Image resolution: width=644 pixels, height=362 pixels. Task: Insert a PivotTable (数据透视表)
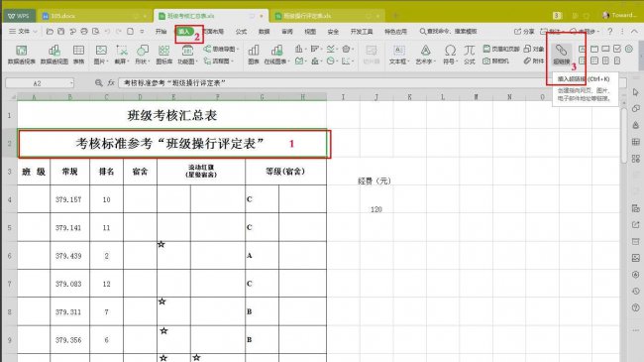pos(22,55)
